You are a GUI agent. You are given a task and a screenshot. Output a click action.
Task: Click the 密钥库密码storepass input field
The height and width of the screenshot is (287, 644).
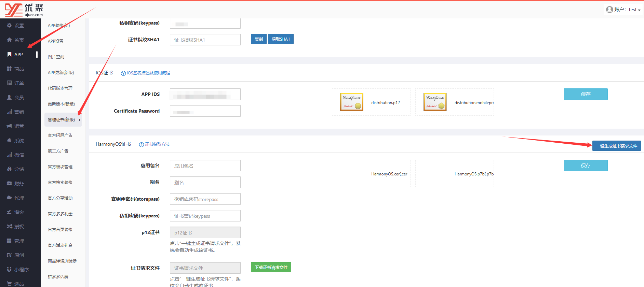point(205,199)
